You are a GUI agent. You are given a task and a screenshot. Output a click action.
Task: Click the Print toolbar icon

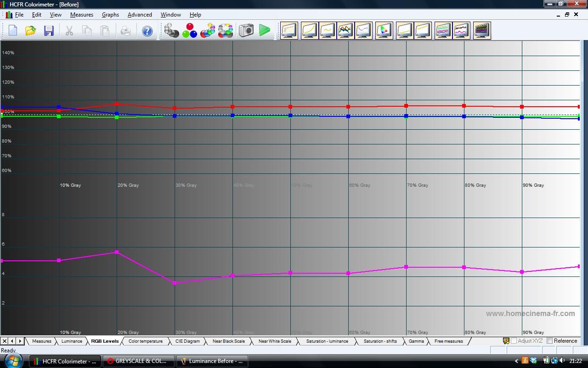(x=126, y=31)
